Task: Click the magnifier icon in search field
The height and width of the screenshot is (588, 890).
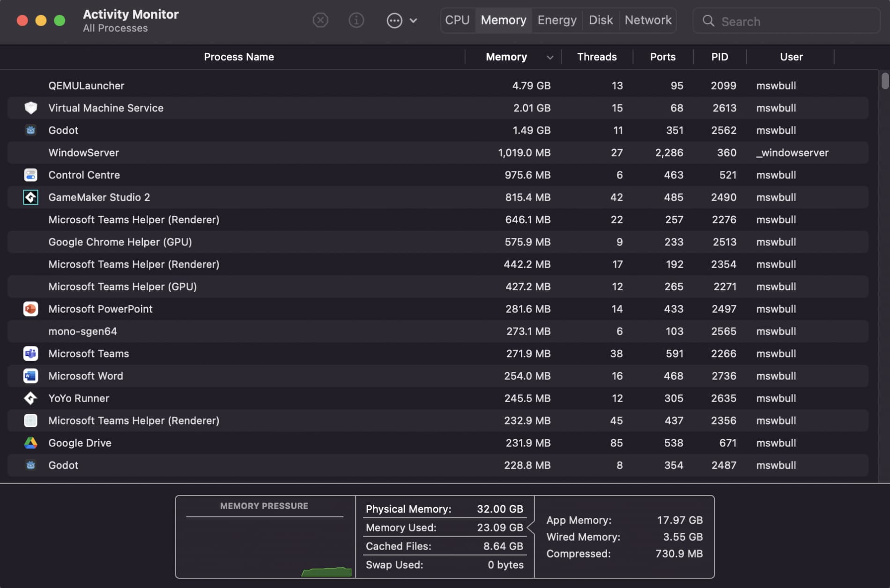Action: (708, 21)
